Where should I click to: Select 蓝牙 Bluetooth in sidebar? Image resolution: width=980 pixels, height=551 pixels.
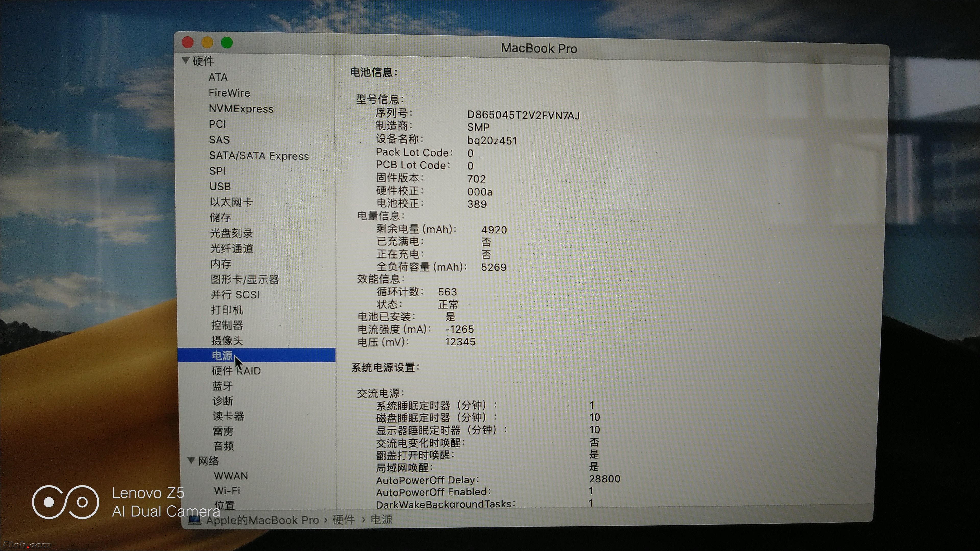[x=222, y=386]
